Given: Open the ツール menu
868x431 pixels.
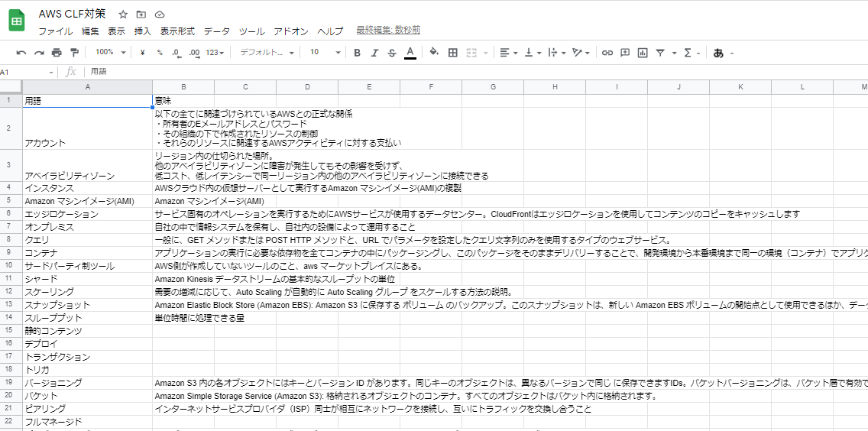Looking at the screenshot, I should pos(252,31).
